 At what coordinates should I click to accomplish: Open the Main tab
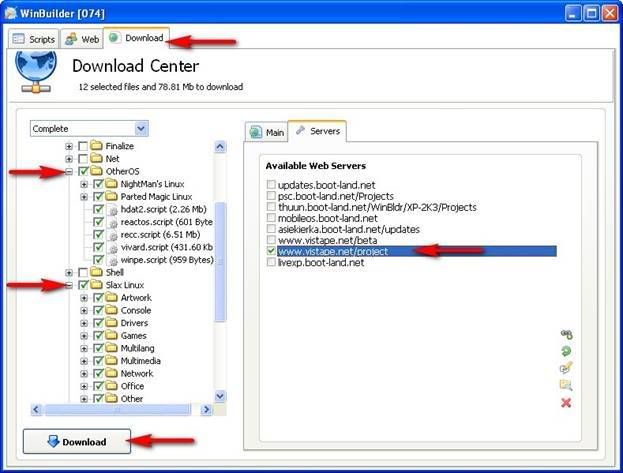[266, 132]
